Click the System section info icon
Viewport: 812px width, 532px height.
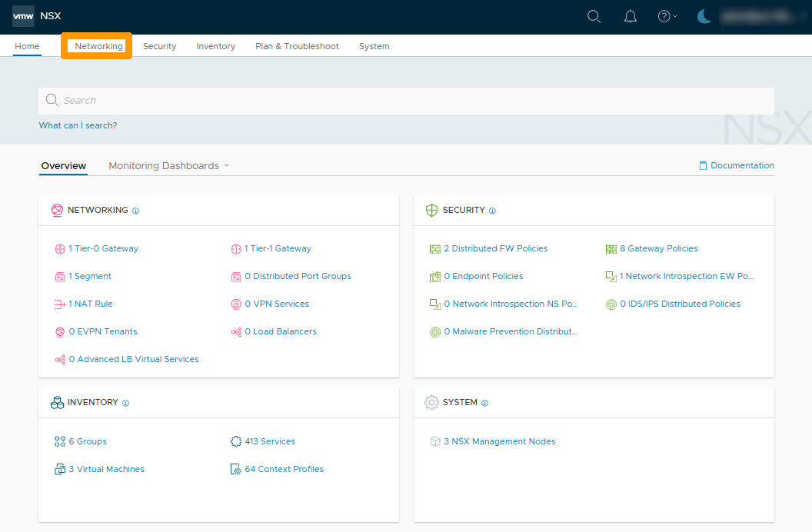tap(485, 403)
